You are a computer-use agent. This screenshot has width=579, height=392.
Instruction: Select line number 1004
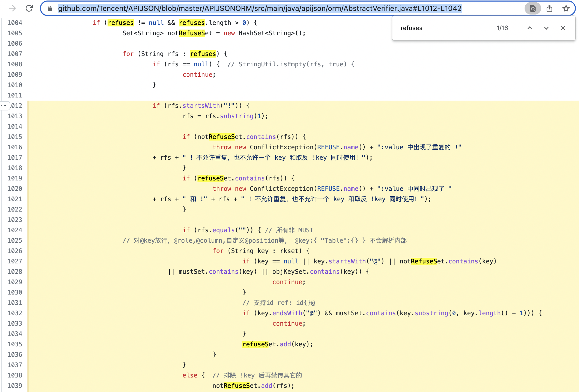click(x=15, y=23)
